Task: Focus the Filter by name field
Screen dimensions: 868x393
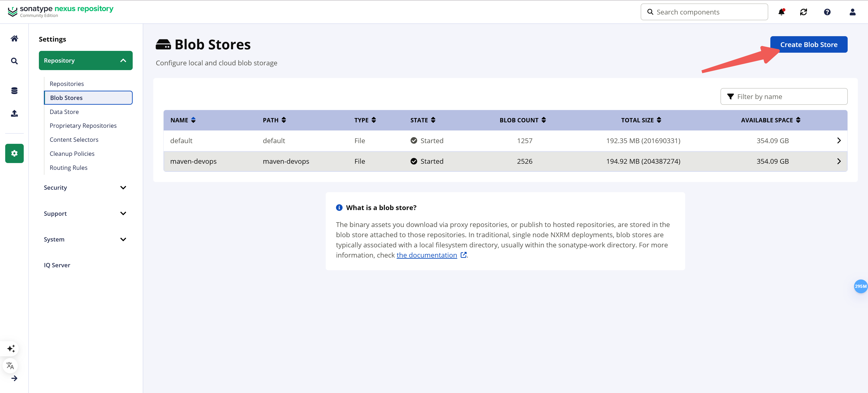Action: [x=784, y=97]
